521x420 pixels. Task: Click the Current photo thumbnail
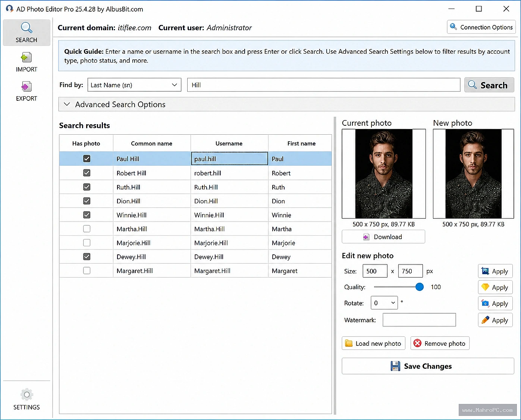pos(384,174)
